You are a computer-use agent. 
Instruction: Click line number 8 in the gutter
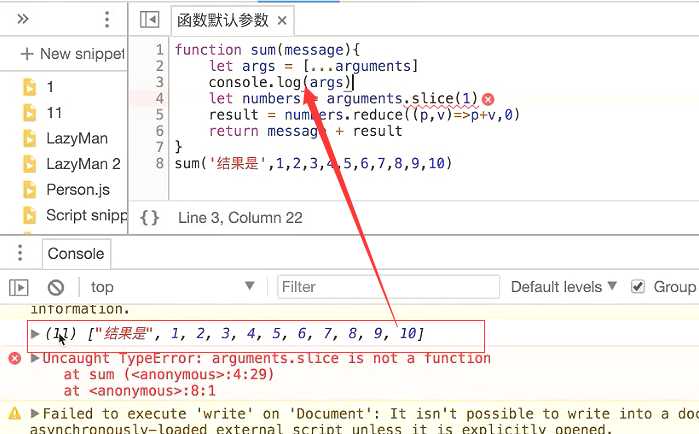pos(160,164)
